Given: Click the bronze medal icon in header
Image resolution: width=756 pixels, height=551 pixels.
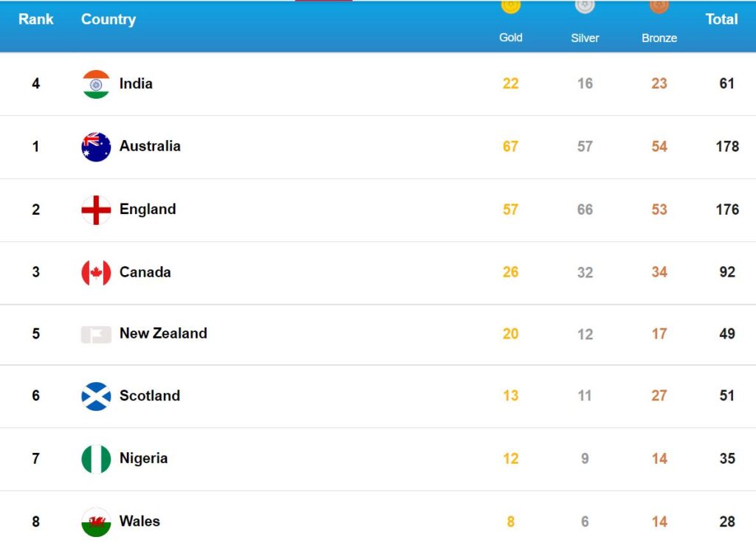Looking at the screenshot, I should [659, 6].
